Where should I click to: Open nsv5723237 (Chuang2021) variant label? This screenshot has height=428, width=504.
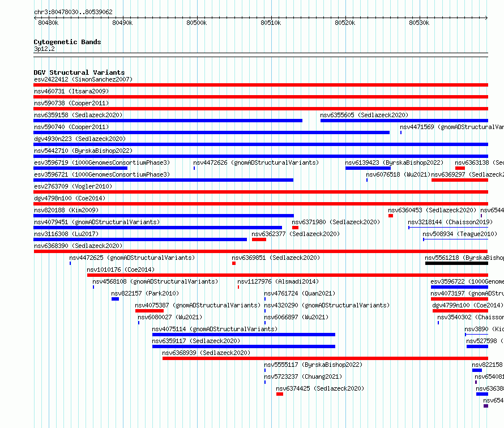303,376
